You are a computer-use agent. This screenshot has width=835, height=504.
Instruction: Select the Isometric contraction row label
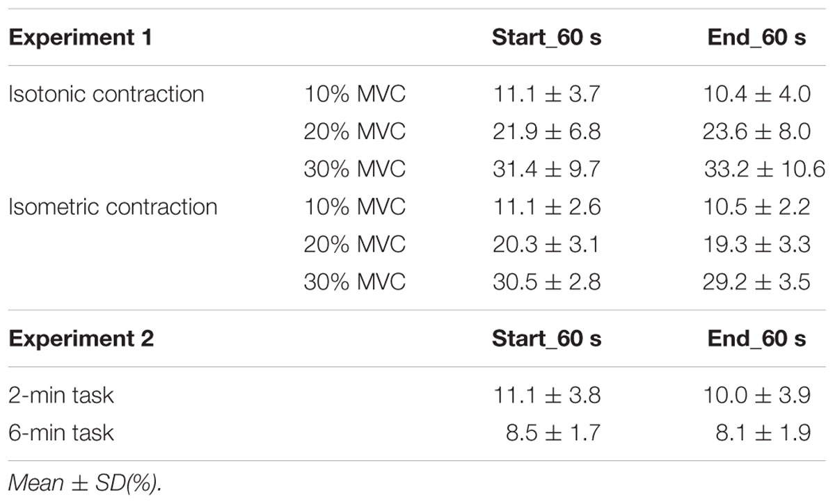click(x=113, y=207)
